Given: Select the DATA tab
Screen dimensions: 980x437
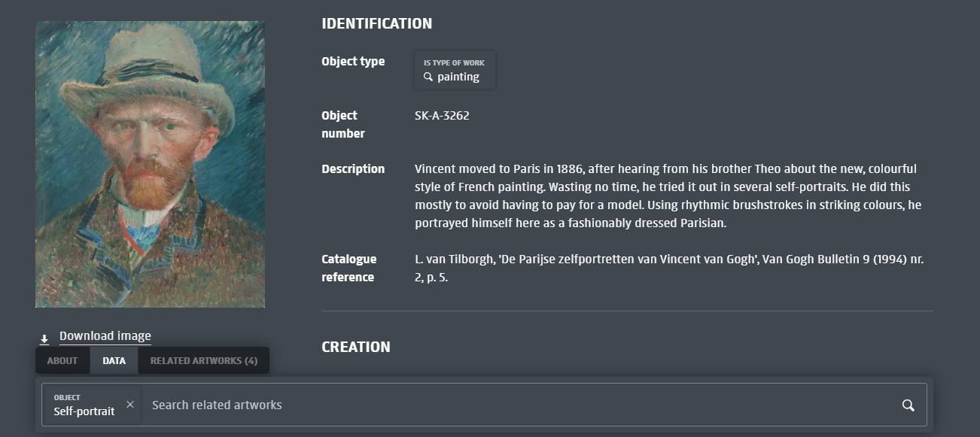Looking at the screenshot, I should tap(114, 361).
